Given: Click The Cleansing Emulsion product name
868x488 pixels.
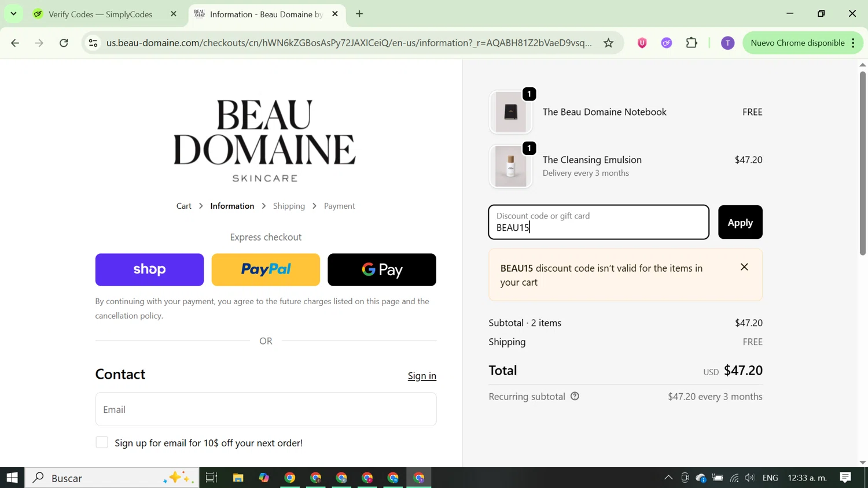Looking at the screenshot, I should 592,160.
